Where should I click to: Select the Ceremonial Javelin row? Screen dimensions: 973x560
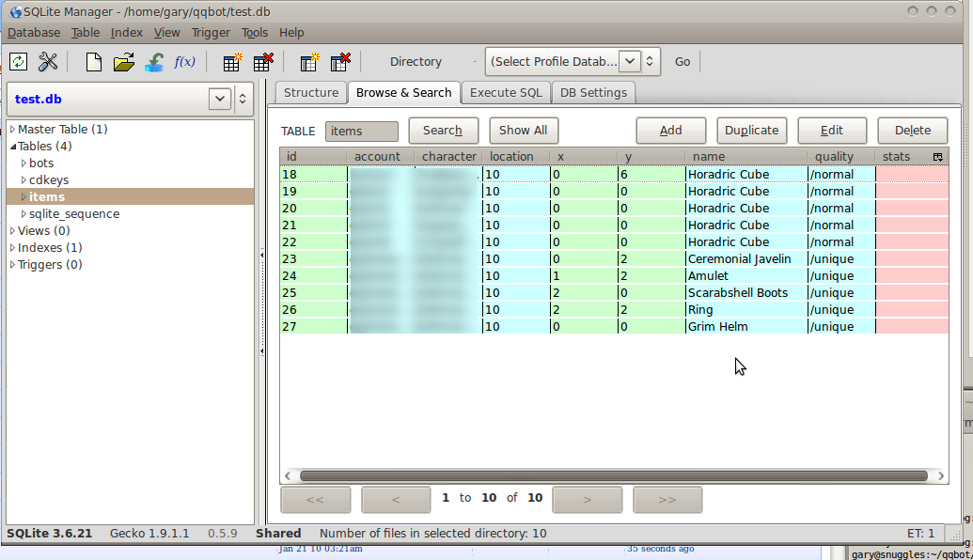click(x=739, y=259)
